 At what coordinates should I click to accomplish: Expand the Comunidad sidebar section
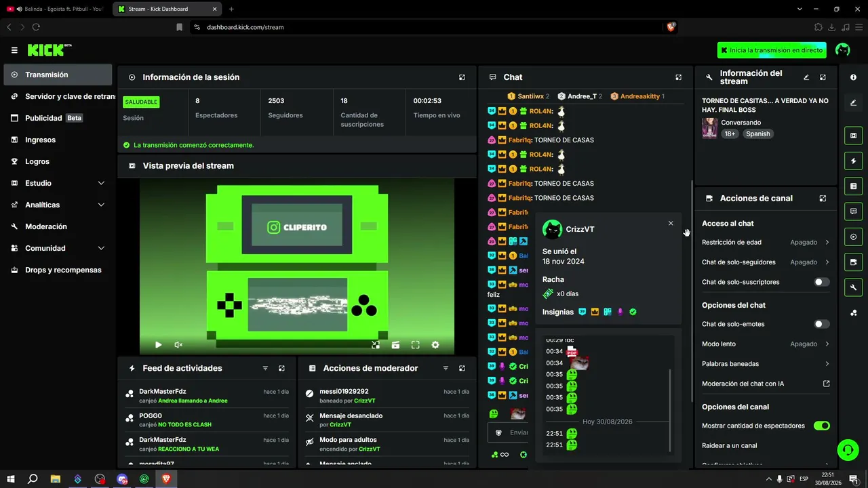(58, 248)
